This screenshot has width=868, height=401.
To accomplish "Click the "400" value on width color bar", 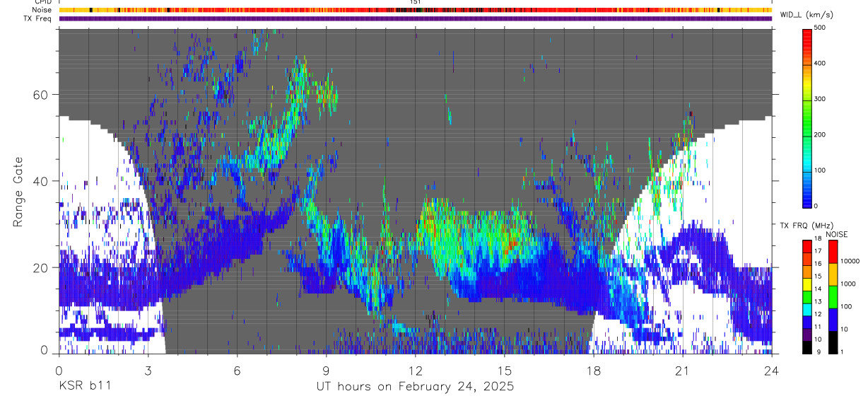I will pyautogui.click(x=821, y=64).
